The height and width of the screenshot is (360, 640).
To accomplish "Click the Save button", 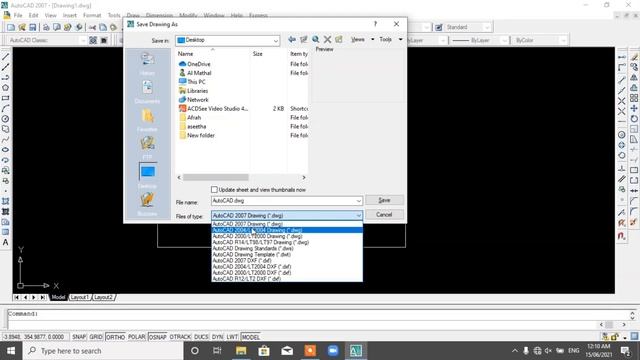I will coord(384,200).
